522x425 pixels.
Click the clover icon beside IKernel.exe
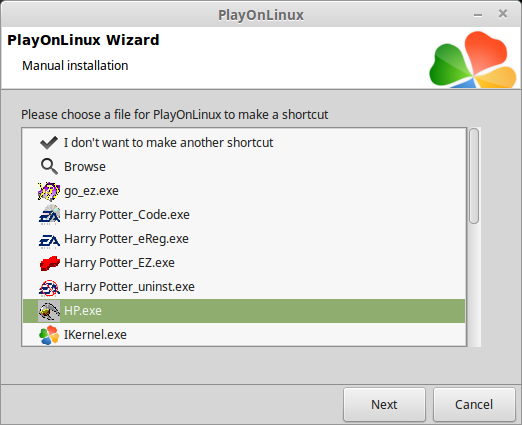click(49, 335)
